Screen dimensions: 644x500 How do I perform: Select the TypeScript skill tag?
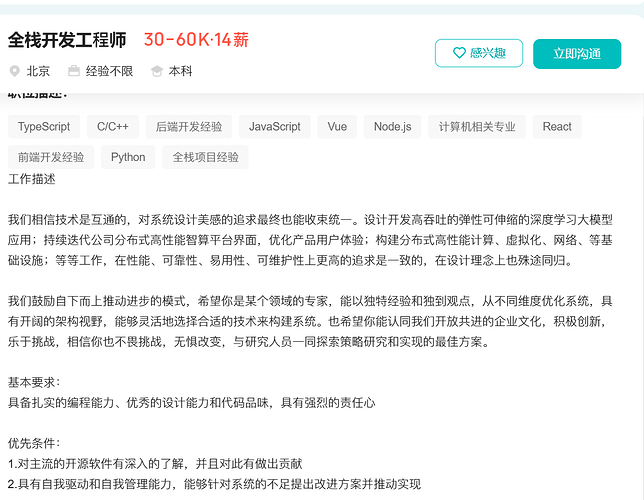(x=44, y=127)
